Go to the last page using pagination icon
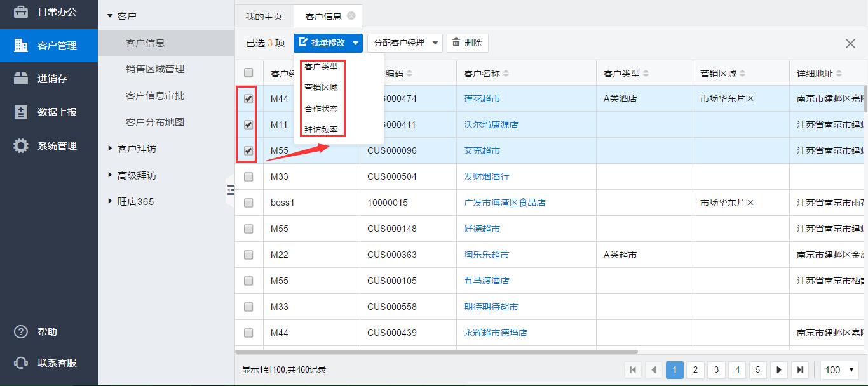868x386 pixels. (x=800, y=369)
